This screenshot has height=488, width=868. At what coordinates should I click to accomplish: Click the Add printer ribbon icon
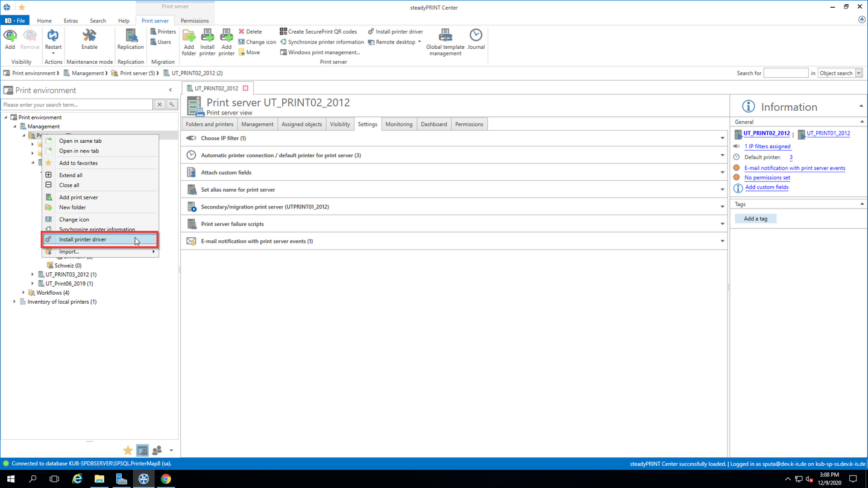[x=227, y=42]
